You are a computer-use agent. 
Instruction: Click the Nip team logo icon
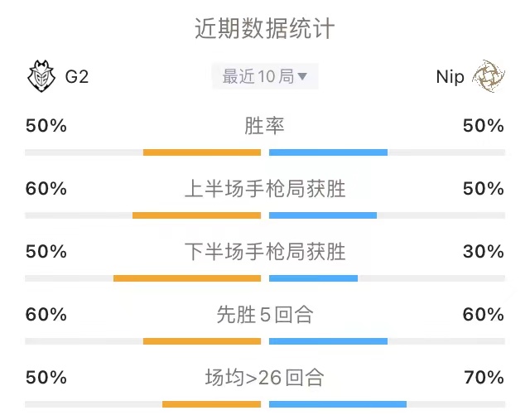pos(488,76)
